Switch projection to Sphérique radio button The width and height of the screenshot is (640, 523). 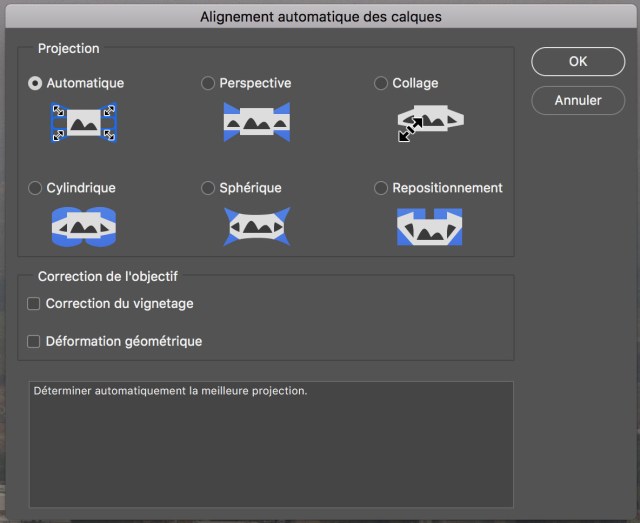click(x=209, y=188)
